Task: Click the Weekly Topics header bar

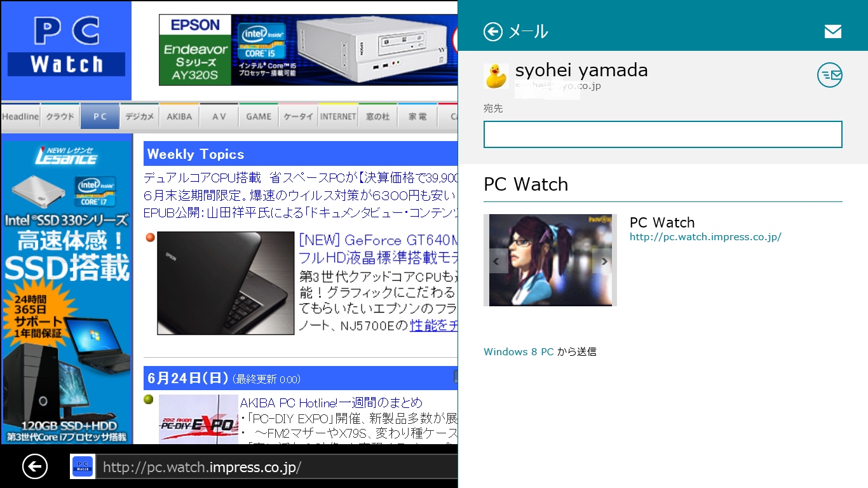Action: 301,154
